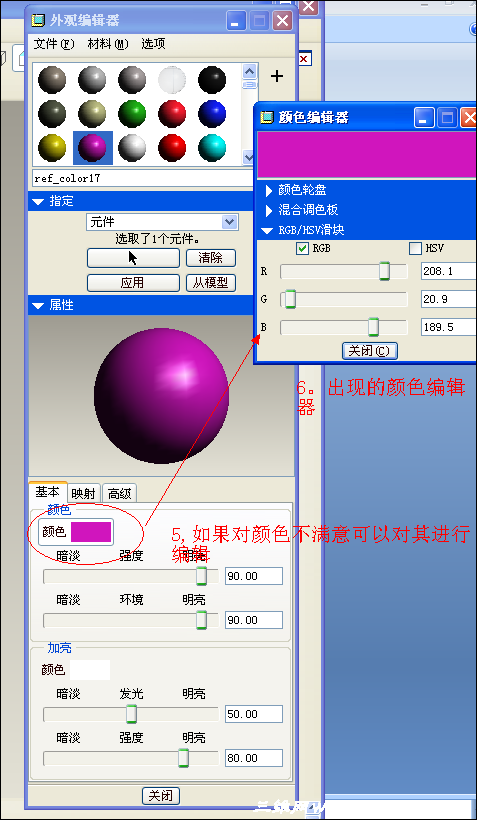
Task: Click the highlight 强度 value field 80.00
Action: point(254,758)
